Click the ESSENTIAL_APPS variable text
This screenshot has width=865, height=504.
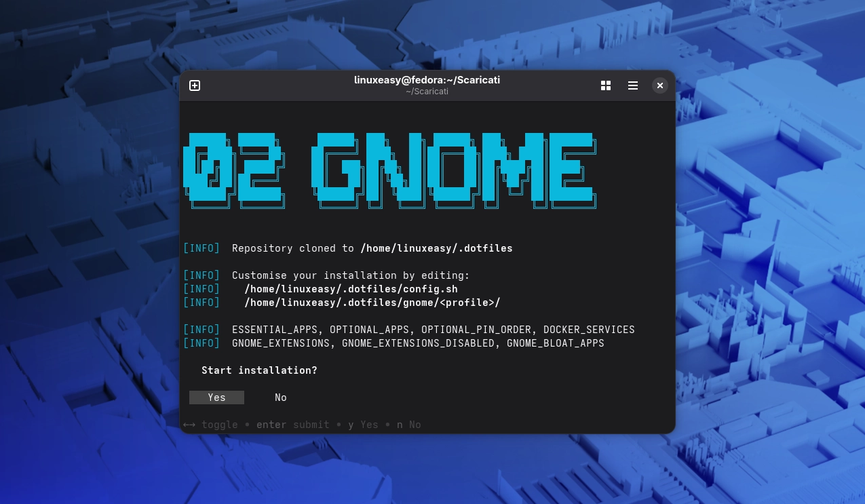point(274,330)
